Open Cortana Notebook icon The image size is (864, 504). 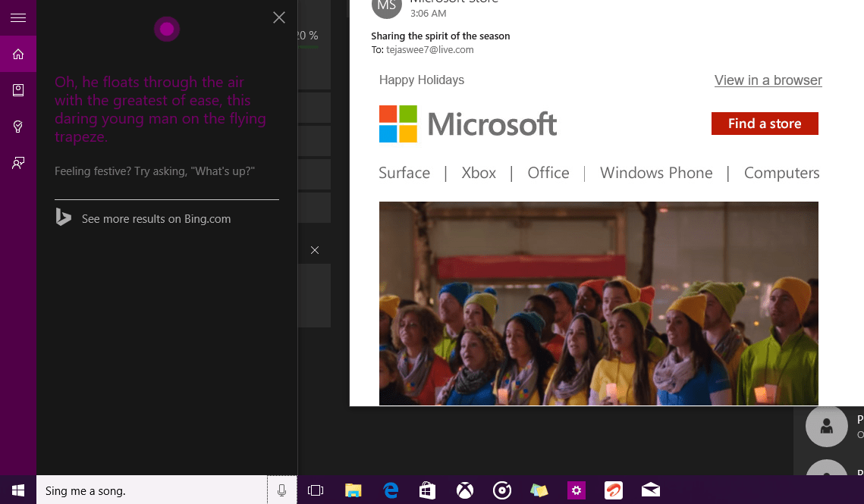pos(18,90)
